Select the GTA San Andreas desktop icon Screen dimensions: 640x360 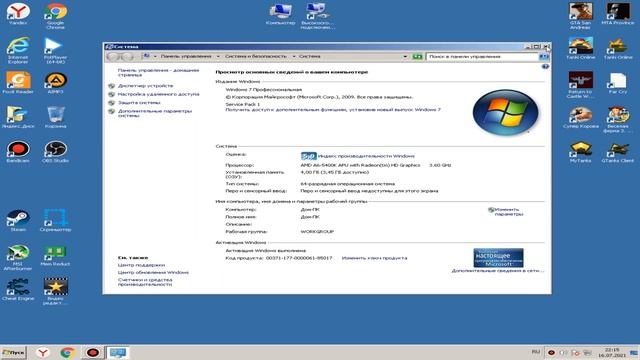point(580,16)
